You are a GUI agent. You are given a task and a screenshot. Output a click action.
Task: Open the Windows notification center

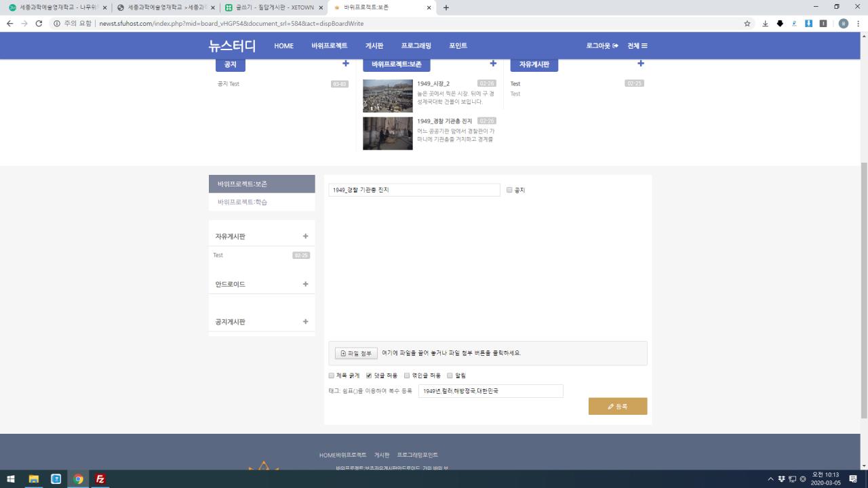[854, 479]
